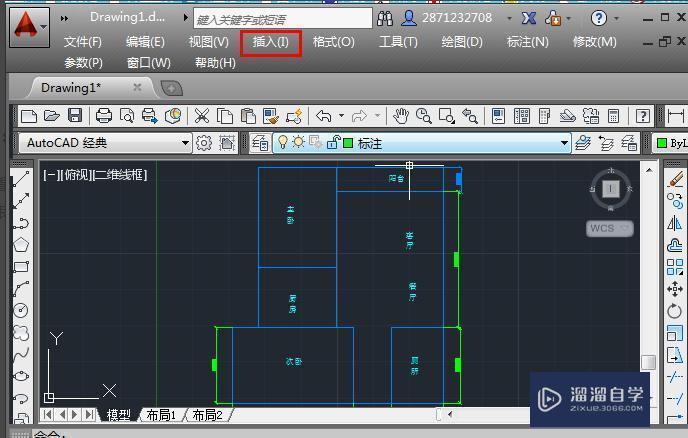
Task: Open the 绘图(D) menu
Action: pos(462,42)
